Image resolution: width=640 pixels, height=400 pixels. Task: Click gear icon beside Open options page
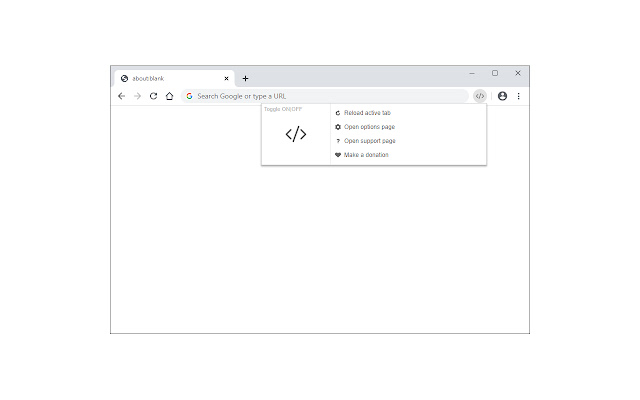pos(338,127)
